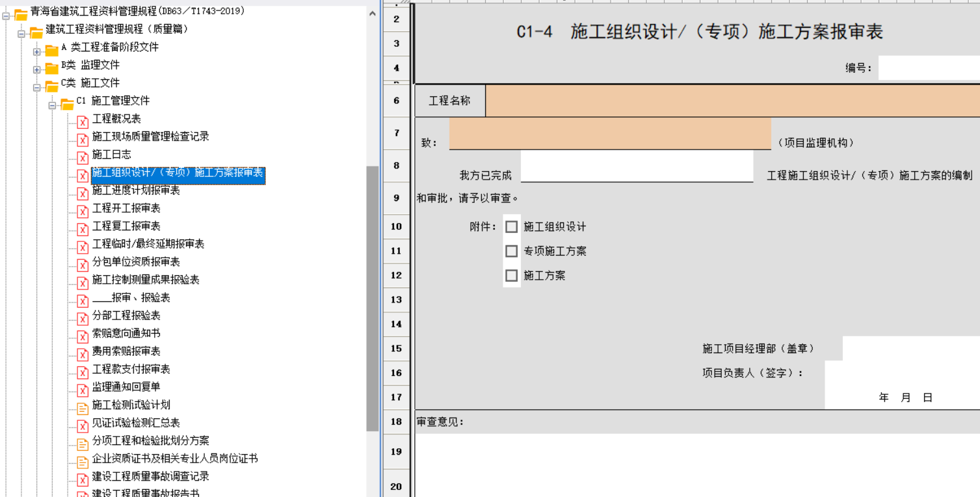Click document icon beside 费用索赔报审表
980x497 pixels.
tap(83, 354)
